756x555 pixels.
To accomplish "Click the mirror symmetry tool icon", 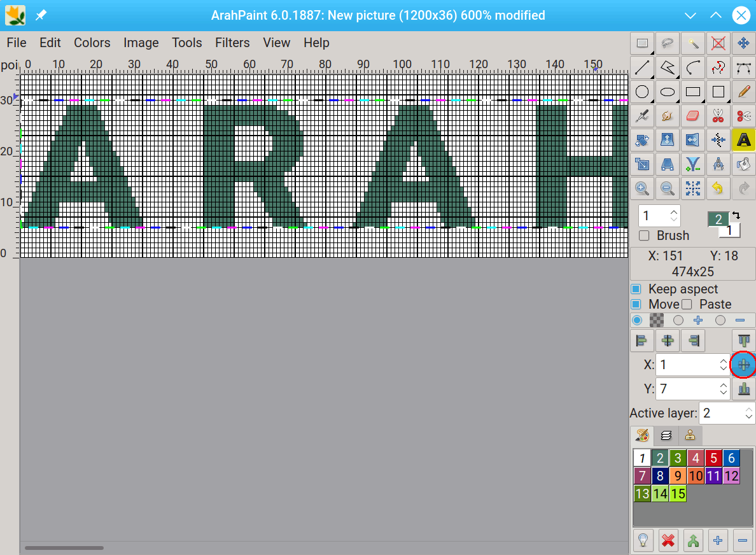I will point(718,140).
